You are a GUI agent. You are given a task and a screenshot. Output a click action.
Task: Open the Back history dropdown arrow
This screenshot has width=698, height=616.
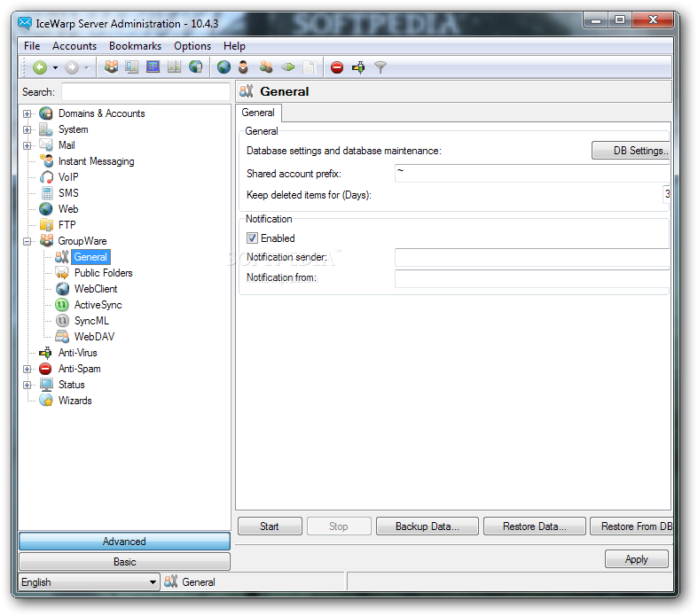tap(55, 67)
